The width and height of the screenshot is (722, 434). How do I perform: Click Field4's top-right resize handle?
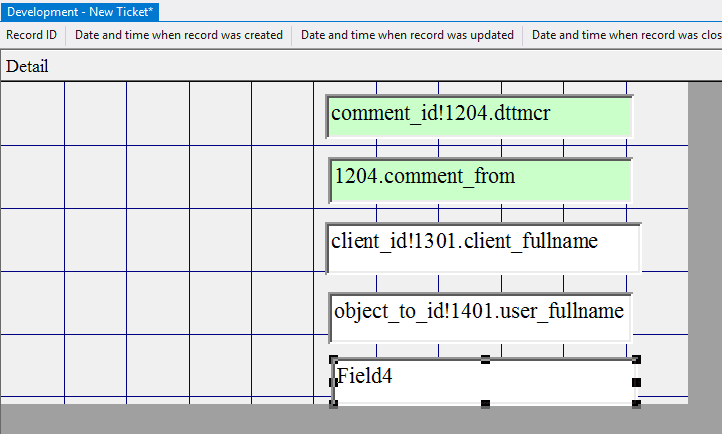click(x=636, y=359)
